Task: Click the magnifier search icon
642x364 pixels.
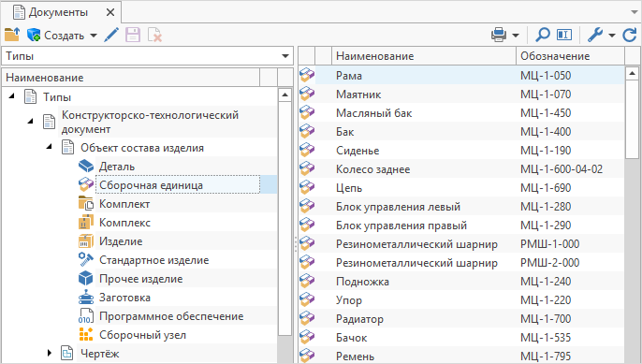Action: click(x=543, y=36)
